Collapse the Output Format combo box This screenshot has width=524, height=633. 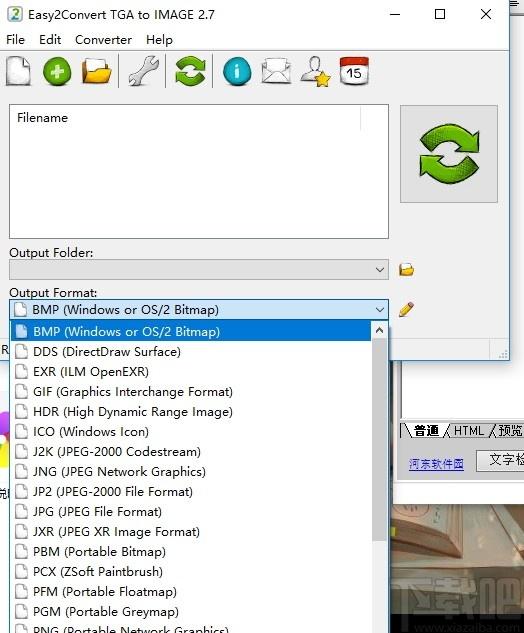click(x=379, y=310)
